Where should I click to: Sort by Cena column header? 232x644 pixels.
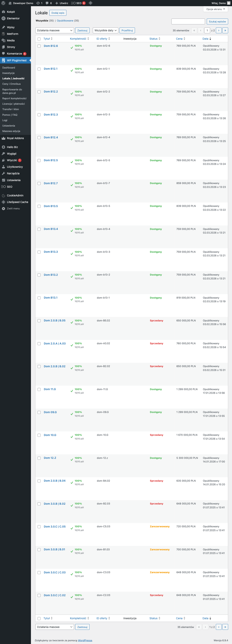click(x=181, y=39)
